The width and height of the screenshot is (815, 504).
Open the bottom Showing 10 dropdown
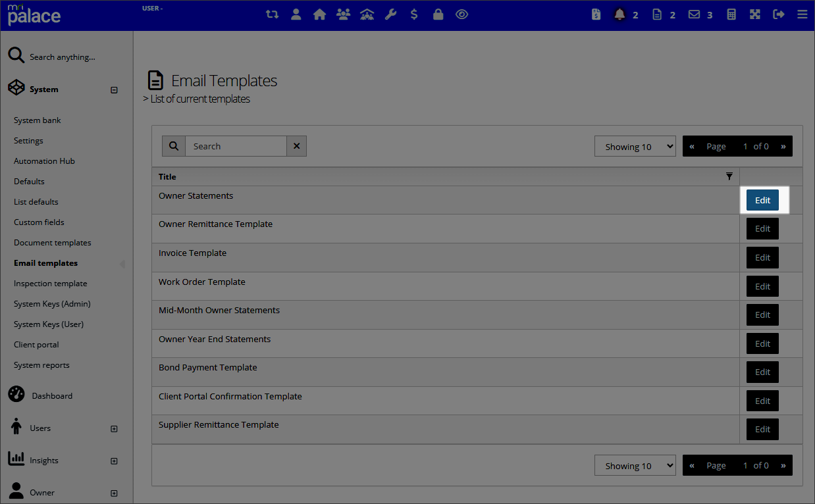[x=635, y=465]
